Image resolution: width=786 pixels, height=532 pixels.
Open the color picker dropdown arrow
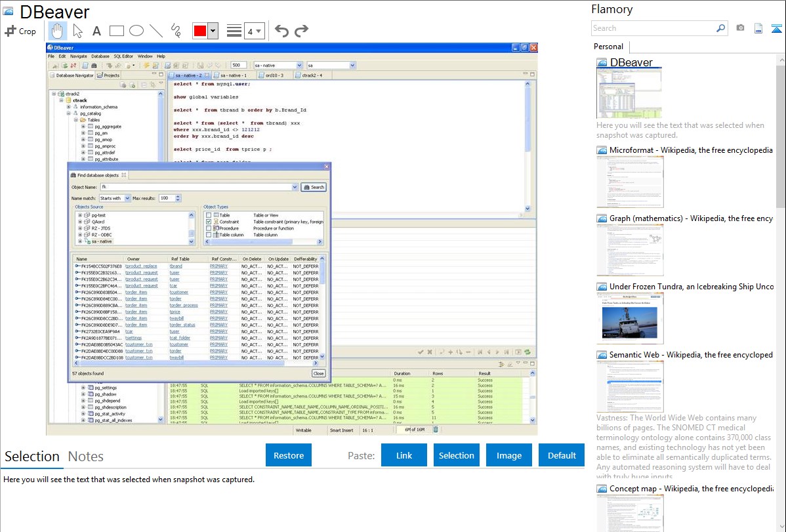pos(213,31)
